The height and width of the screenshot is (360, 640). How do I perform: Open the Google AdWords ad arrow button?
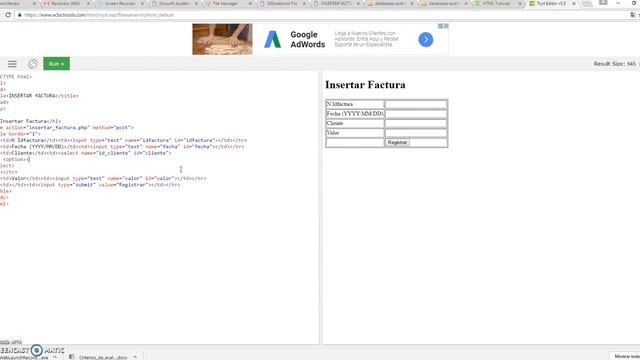click(x=425, y=40)
